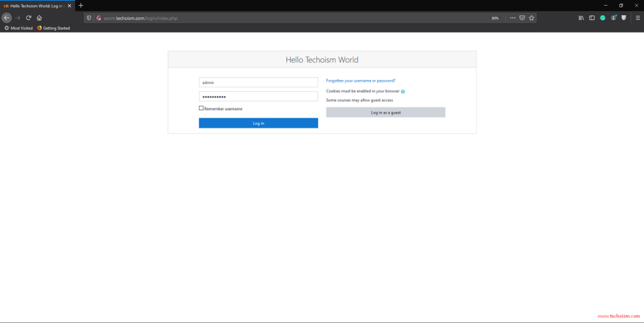The width and height of the screenshot is (644, 323).
Task: Open the Firefox hamburger menu
Action: click(x=638, y=18)
